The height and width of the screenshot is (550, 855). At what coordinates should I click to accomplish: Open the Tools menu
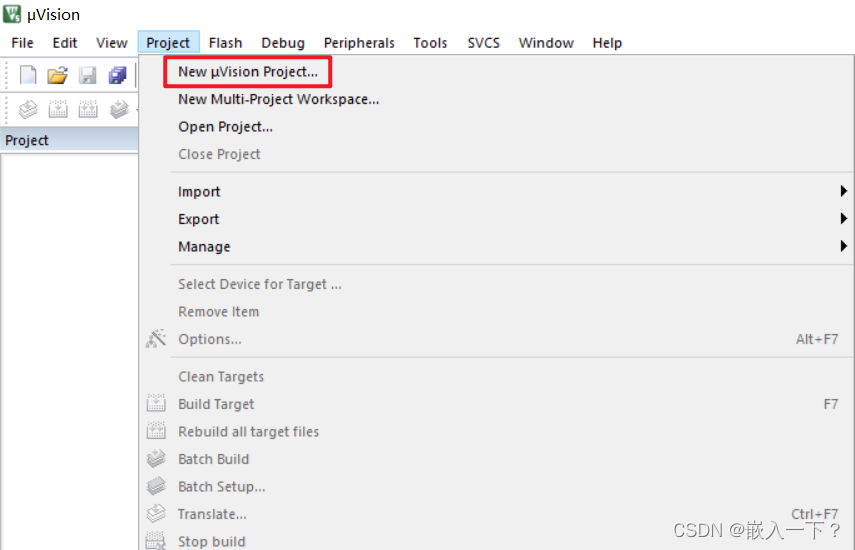[x=430, y=43]
